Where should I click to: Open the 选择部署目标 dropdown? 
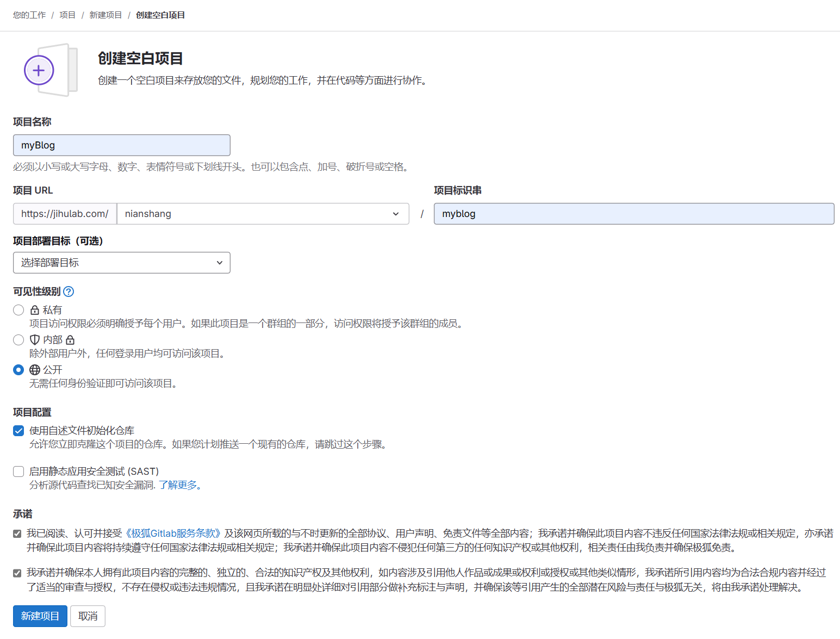121,263
